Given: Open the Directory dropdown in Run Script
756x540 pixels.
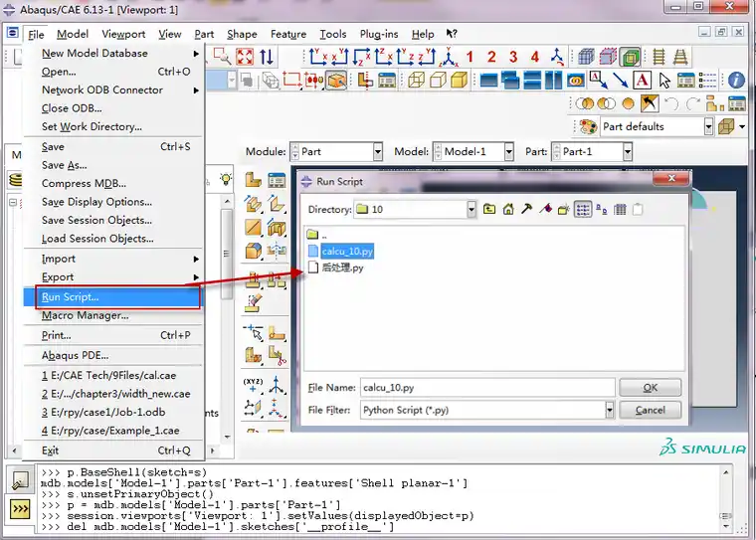Looking at the screenshot, I should point(472,209).
